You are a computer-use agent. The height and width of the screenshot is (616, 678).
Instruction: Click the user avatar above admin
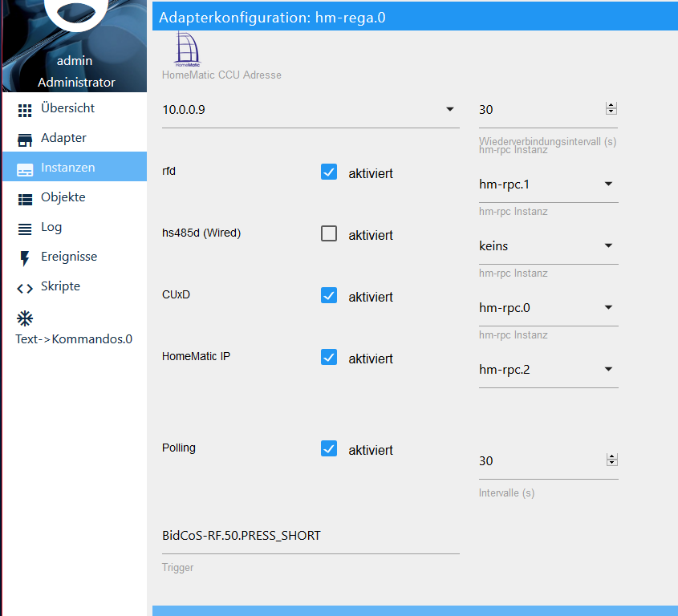(75, 14)
